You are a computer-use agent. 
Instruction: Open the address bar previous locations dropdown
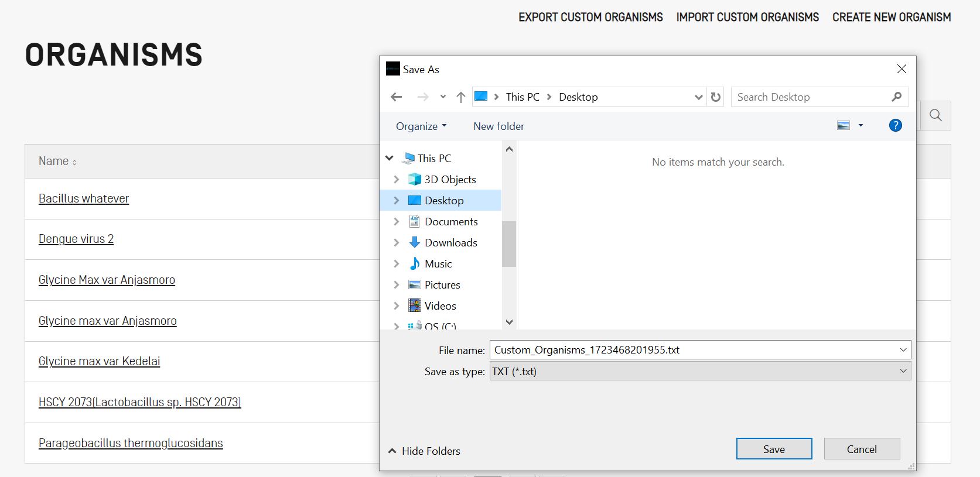(698, 97)
